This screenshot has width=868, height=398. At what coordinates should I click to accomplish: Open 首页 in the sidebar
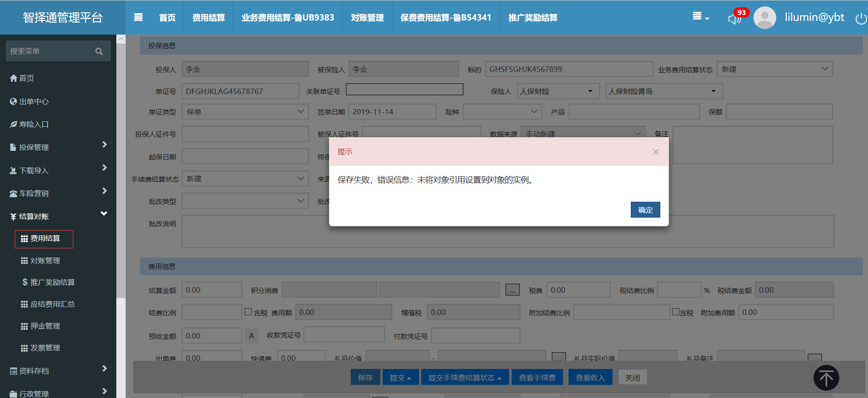pyautogui.click(x=26, y=78)
